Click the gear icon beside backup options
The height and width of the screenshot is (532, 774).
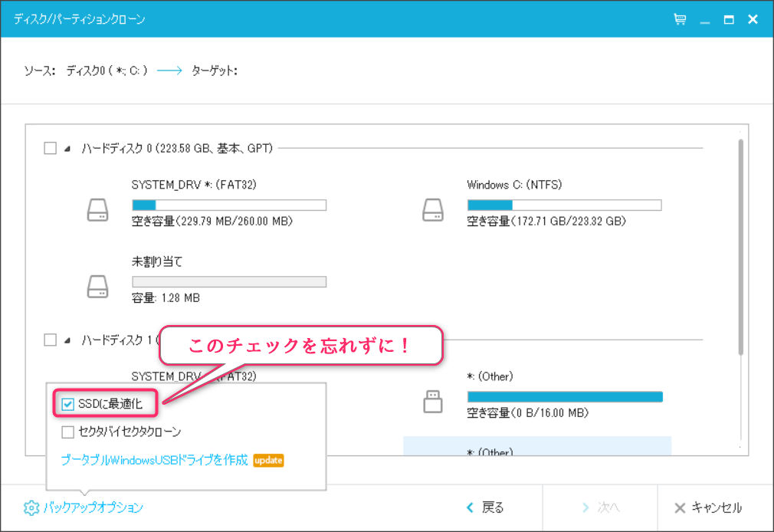click(x=31, y=507)
